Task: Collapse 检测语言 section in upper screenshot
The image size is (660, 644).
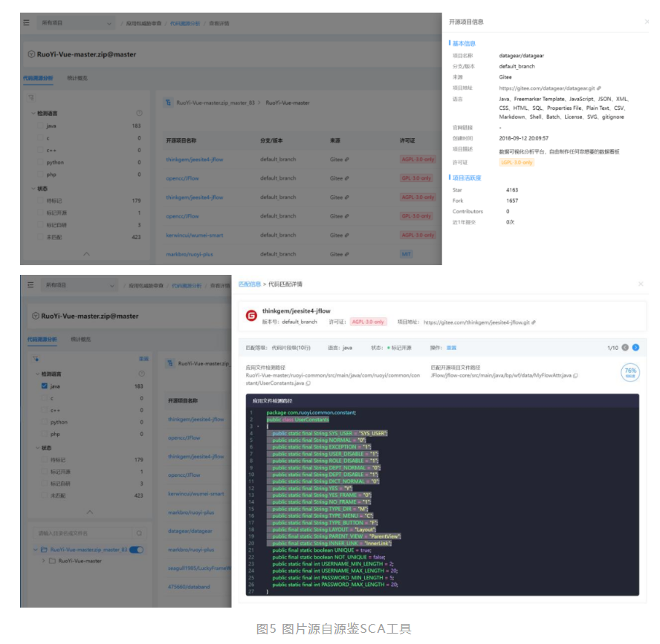Action: [33, 113]
